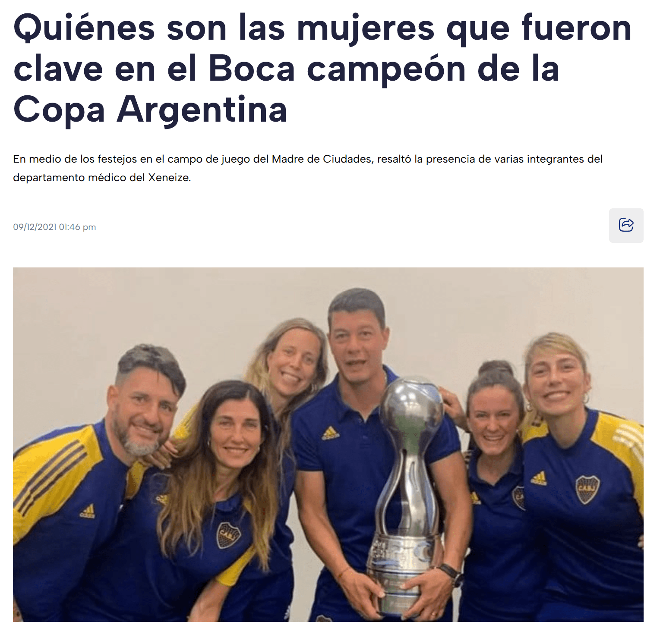The width and height of the screenshot is (660, 644).
Task: Click "Madre de Ciudades" in the subtitle
Action: [x=322, y=159]
